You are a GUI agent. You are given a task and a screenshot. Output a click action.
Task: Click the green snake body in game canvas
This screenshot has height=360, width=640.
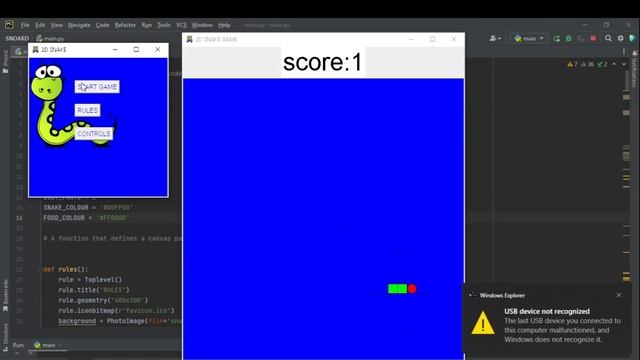coord(397,289)
